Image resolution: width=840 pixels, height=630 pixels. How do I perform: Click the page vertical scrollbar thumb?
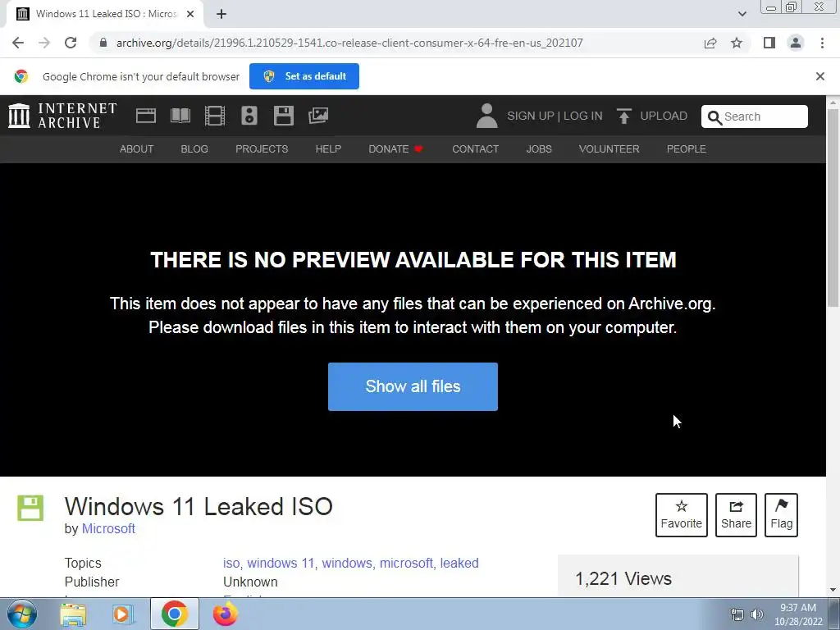[833, 208]
